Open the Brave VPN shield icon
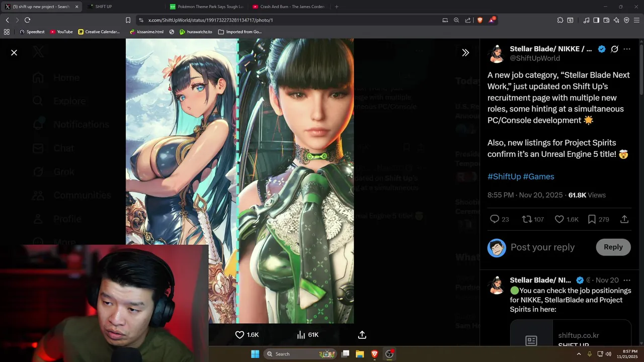 626,20
